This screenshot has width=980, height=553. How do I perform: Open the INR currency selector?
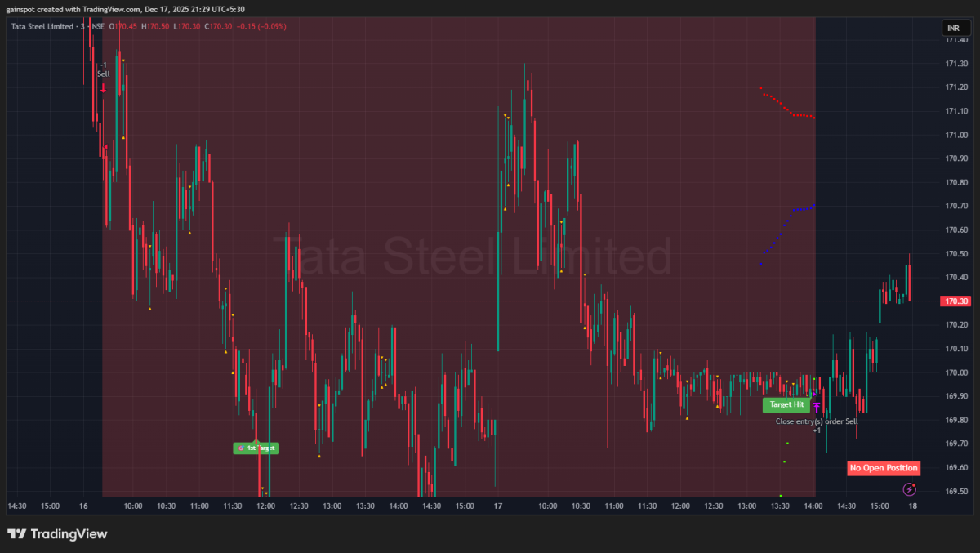pyautogui.click(x=953, y=28)
